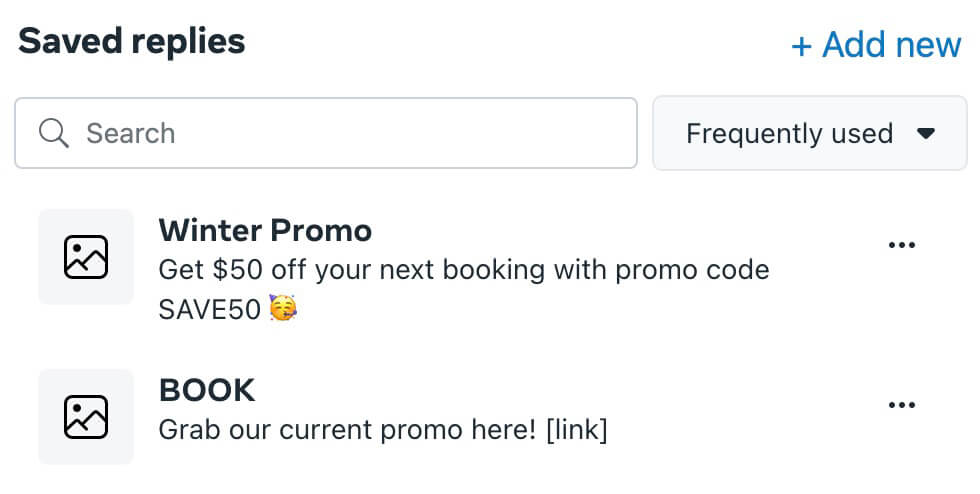
Task: Open the Frequently used sort dropdown
Action: [x=809, y=133]
